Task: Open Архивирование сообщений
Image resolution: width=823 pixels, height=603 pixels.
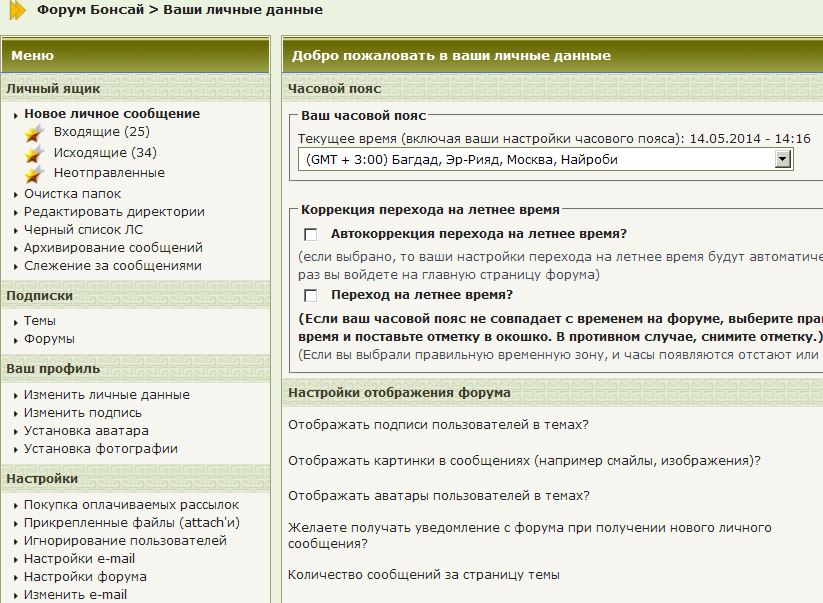Action: tap(113, 247)
